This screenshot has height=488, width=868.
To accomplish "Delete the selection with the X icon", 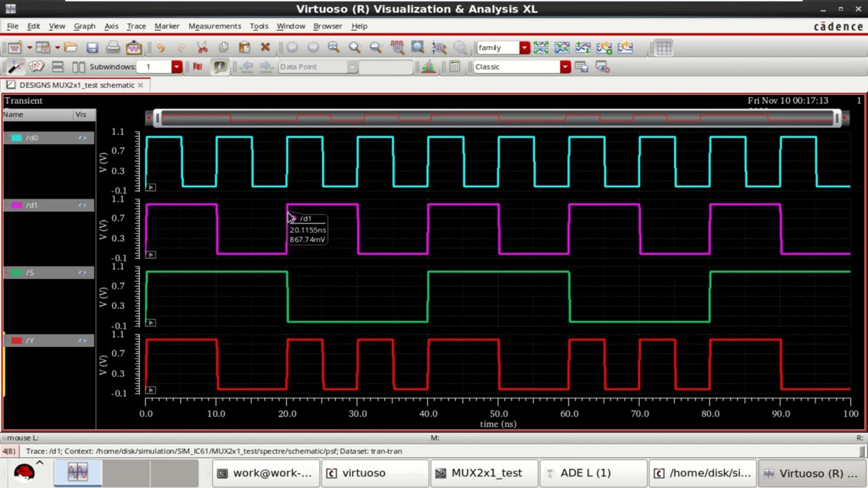I will [x=265, y=47].
